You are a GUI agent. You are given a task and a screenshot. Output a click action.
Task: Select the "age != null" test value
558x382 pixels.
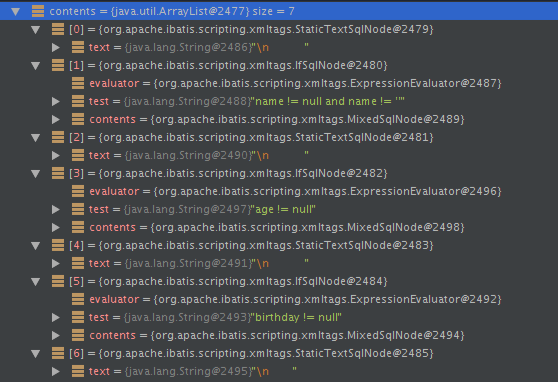click(x=284, y=209)
